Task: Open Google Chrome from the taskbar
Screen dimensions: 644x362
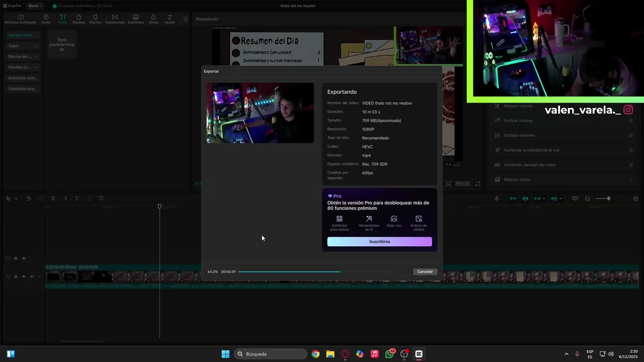Action: click(315, 354)
